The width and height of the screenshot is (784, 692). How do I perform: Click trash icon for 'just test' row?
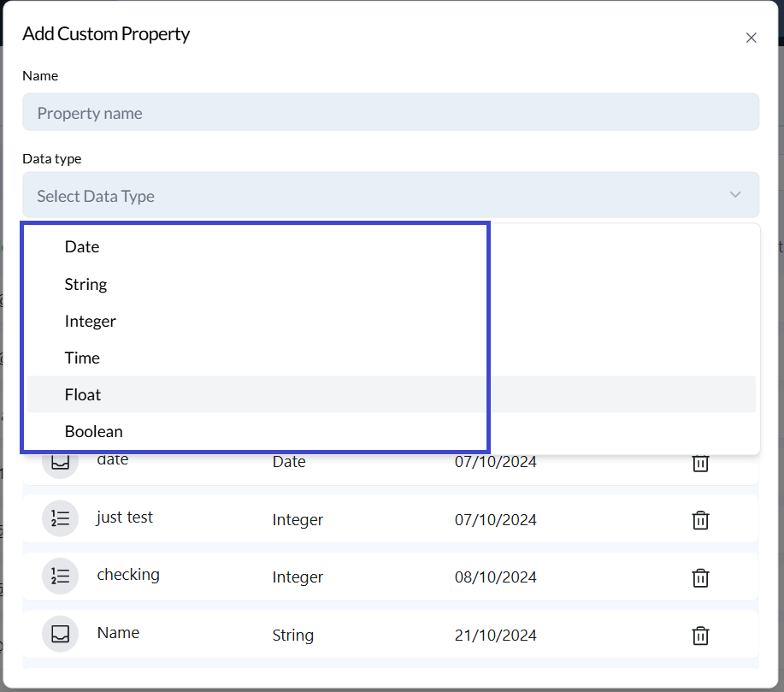[700, 520]
